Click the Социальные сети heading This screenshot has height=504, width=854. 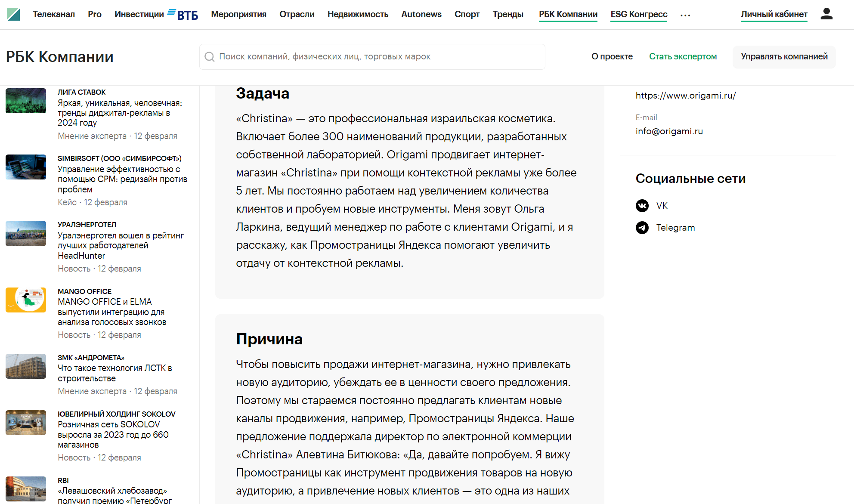(x=691, y=179)
